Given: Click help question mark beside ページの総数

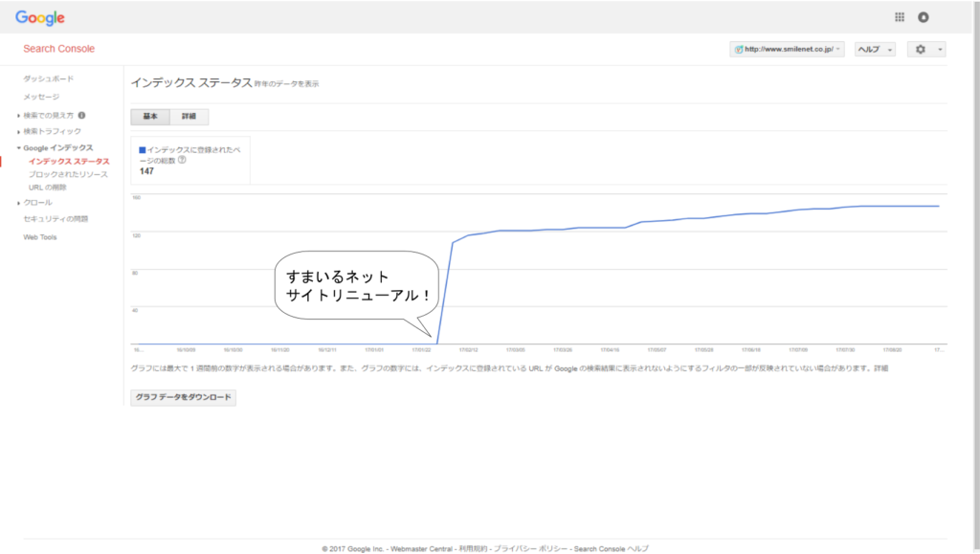Looking at the screenshot, I should 182,160.
